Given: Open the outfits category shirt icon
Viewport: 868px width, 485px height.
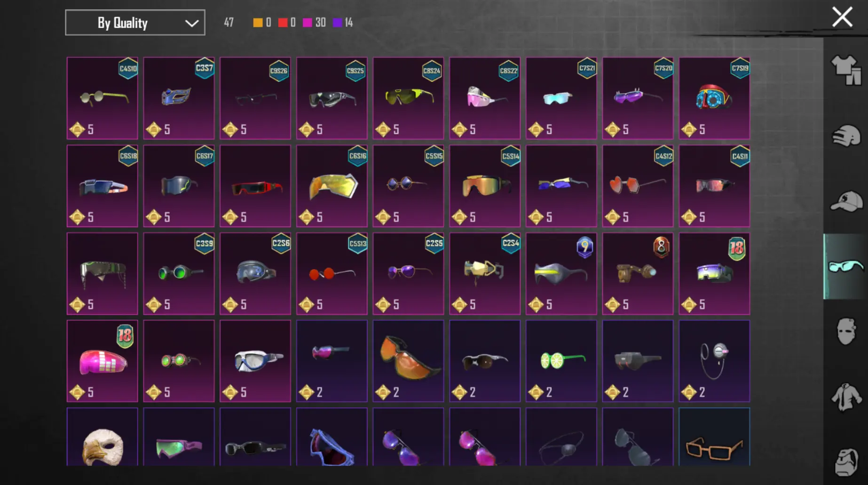Looking at the screenshot, I should (x=846, y=71).
